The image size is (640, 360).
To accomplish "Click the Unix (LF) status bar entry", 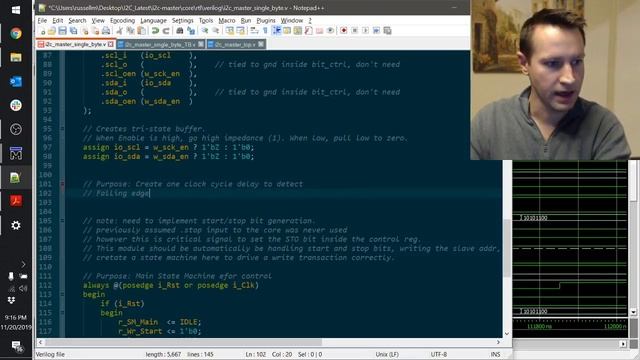I will click(x=387, y=354).
